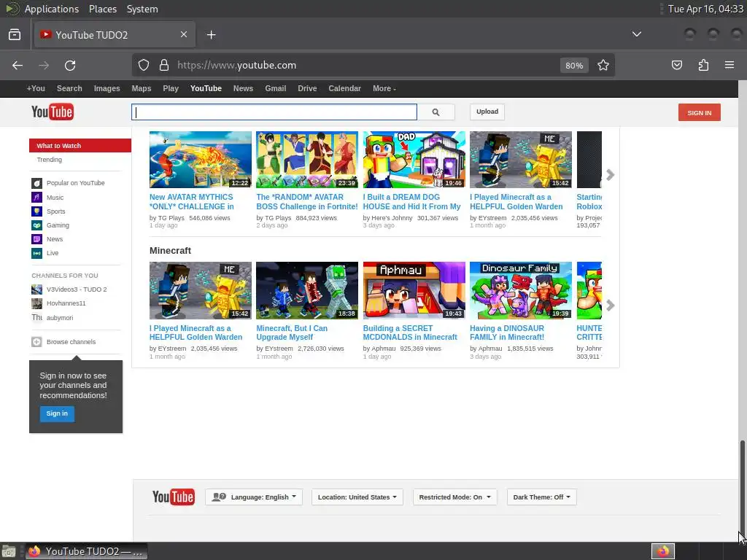The image size is (747, 560).
Task: Click the YouTube search input field
Action: (274, 112)
